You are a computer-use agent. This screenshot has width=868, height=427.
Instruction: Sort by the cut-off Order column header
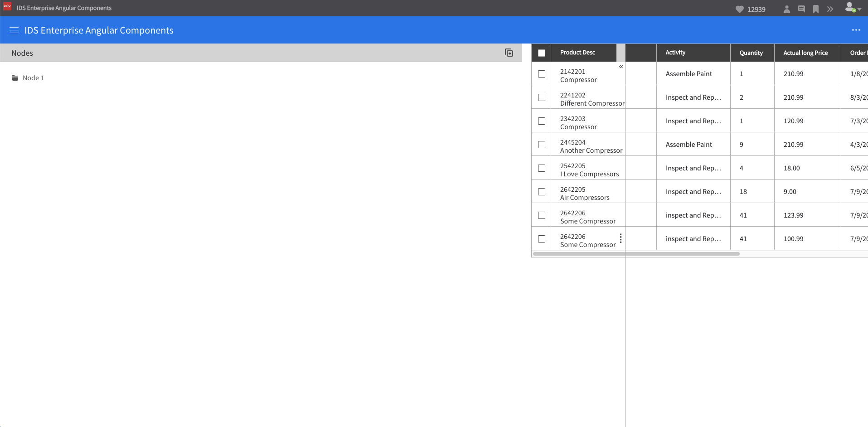click(x=854, y=53)
